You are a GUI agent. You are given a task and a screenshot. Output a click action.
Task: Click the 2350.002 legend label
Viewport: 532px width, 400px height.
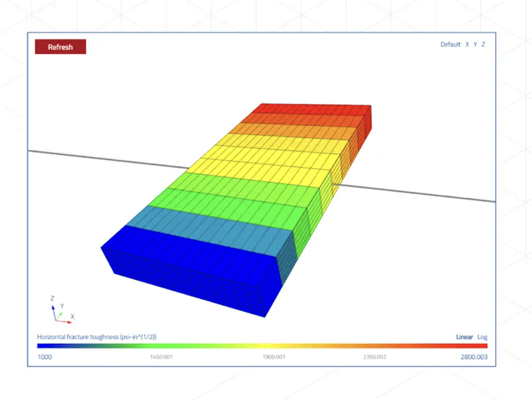pyautogui.click(x=375, y=357)
